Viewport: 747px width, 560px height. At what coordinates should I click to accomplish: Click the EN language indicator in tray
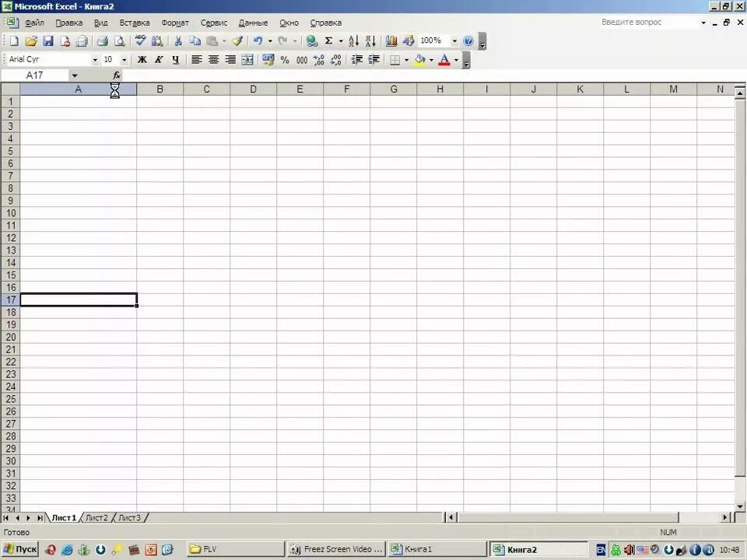tap(601, 550)
